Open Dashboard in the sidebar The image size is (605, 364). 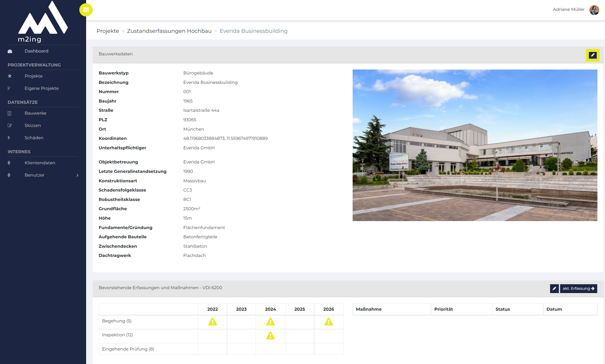pyautogui.click(x=36, y=51)
